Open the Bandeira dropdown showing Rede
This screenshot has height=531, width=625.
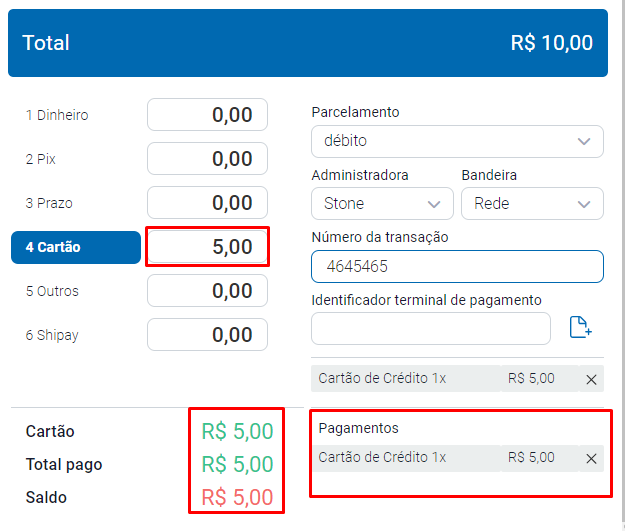click(x=531, y=203)
